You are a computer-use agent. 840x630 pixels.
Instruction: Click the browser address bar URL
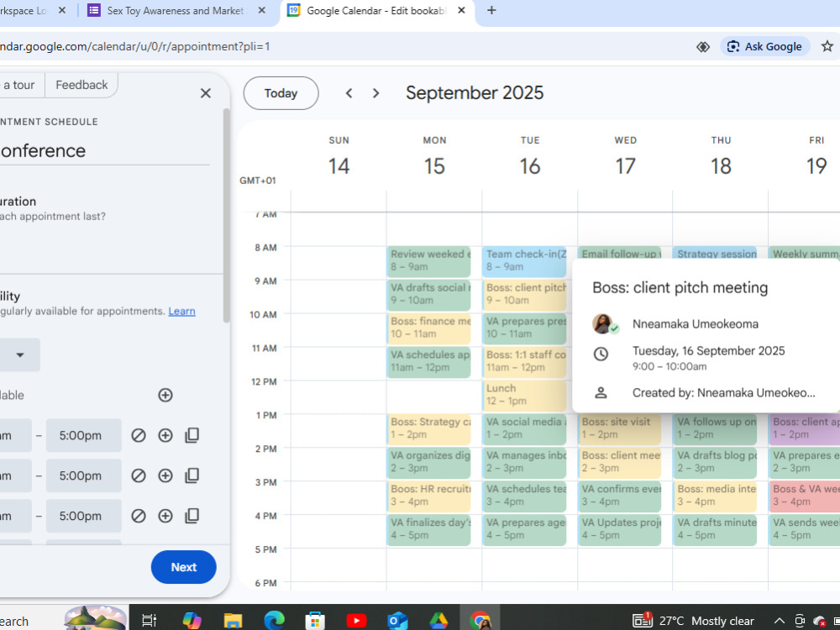135,46
